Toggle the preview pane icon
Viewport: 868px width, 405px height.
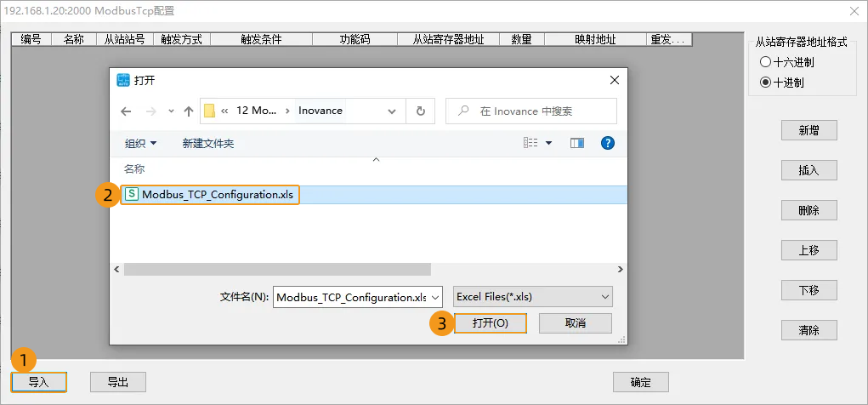tap(577, 143)
